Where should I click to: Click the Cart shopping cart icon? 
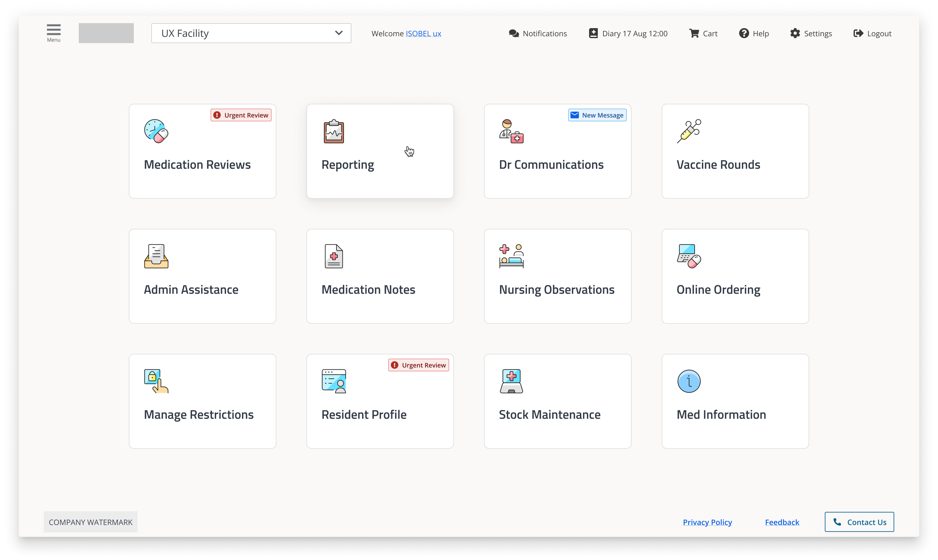pyautogui.click(x=694, y=33)
